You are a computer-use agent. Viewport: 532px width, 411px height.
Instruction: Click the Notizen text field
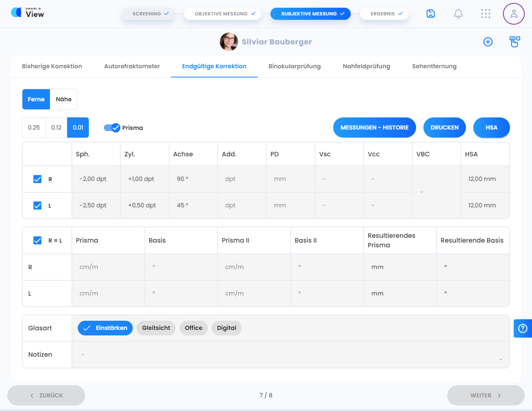pyautogui.click(x=290, y=354)
